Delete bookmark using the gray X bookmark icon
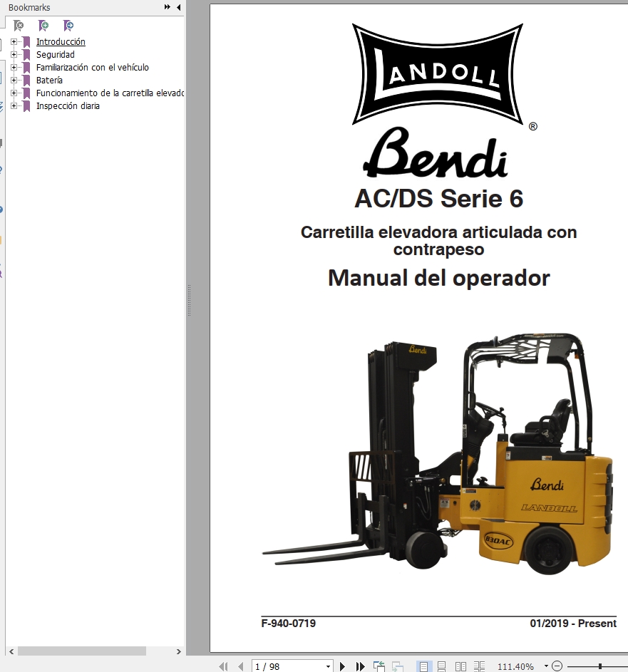This screenshot has height=672, width=628. (19, 26)
